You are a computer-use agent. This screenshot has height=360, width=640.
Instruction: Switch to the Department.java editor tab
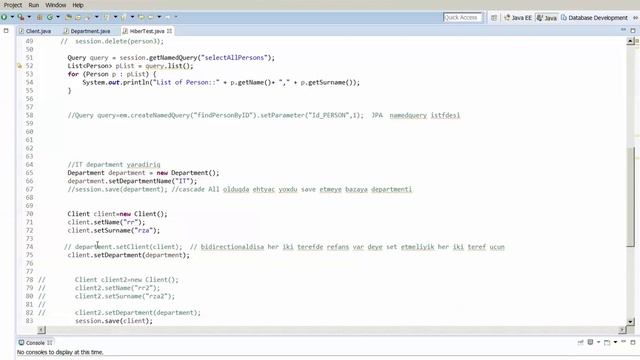[x=87, y=31]
